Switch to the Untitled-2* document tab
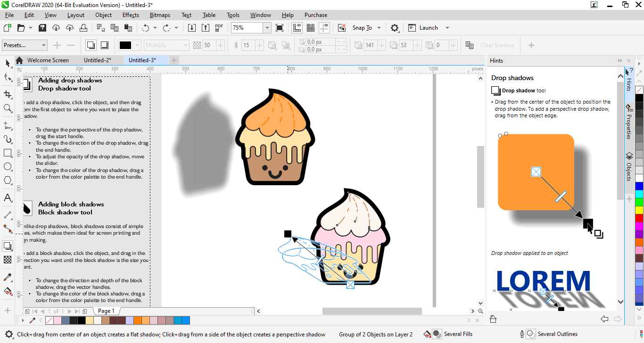644x343 pixels. [98, 60]
